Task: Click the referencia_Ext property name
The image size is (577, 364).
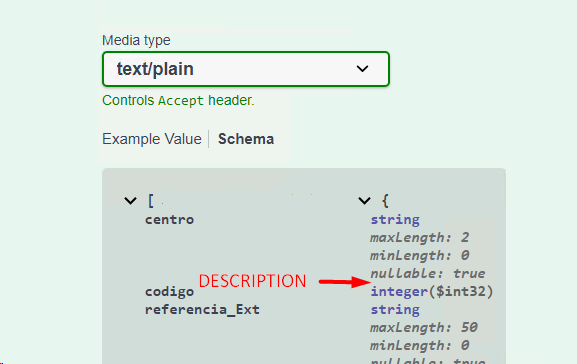Action: 202,310
